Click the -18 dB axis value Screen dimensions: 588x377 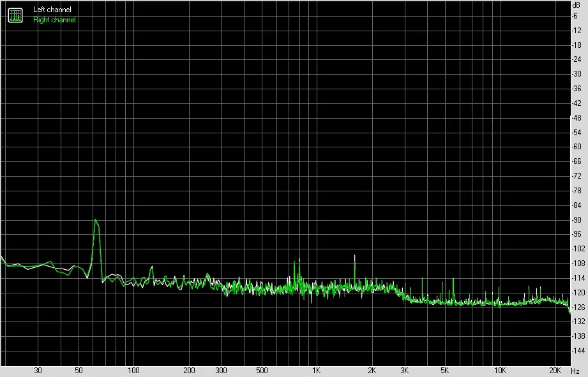[577, 45]
